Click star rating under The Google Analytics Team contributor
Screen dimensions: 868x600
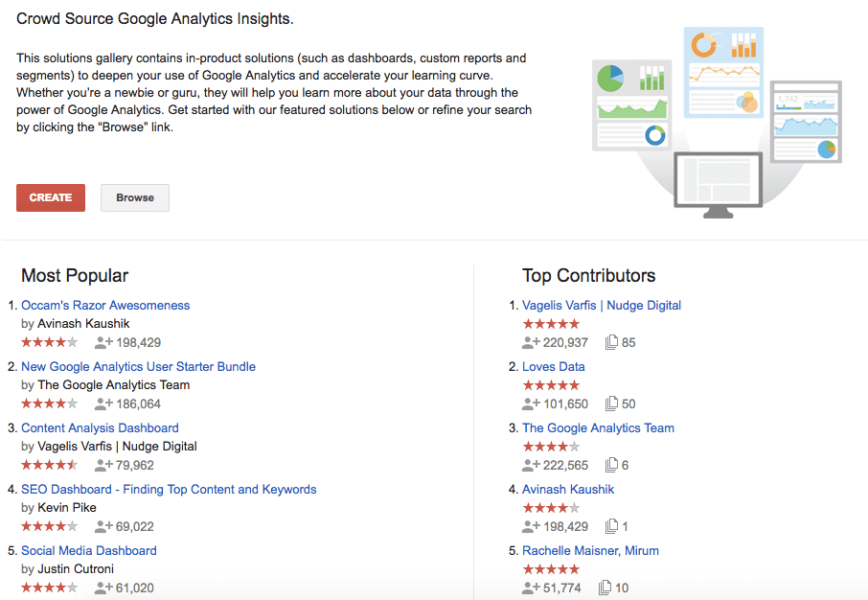click(551, 447)
